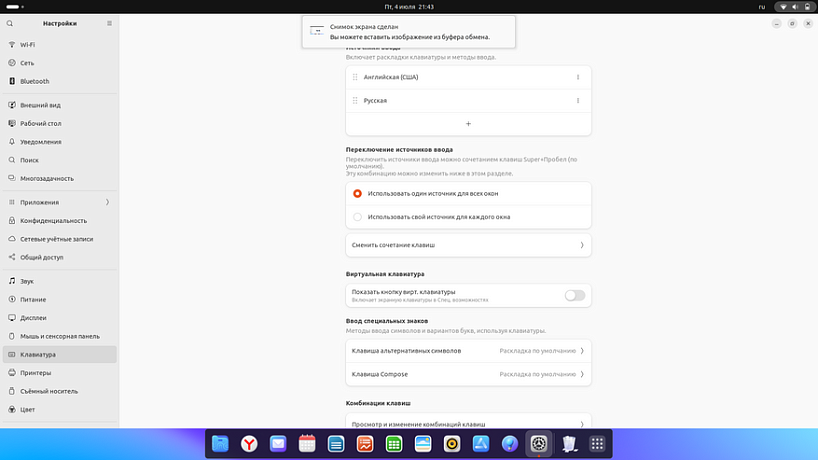Click the search icon in Settings sidebar
This screenshot has height=460, width=818.
pyautogui.click(x=12, y=23)
